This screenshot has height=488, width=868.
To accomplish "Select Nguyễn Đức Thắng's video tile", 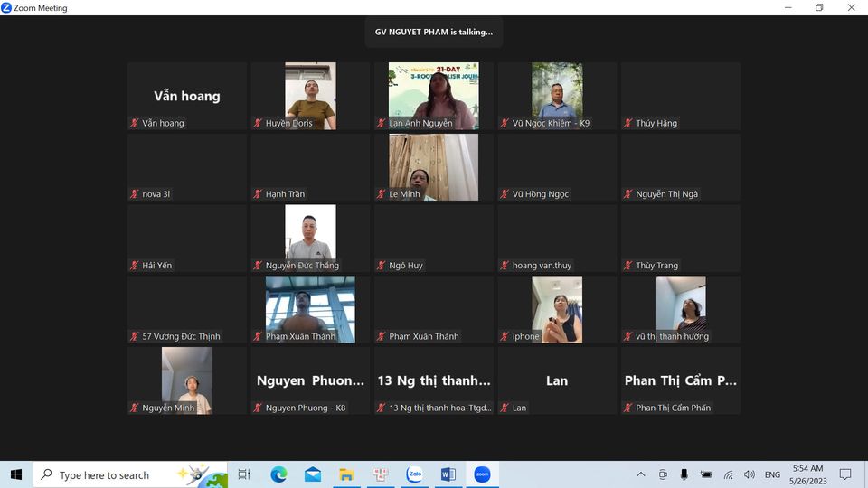I will coord(310,238).
